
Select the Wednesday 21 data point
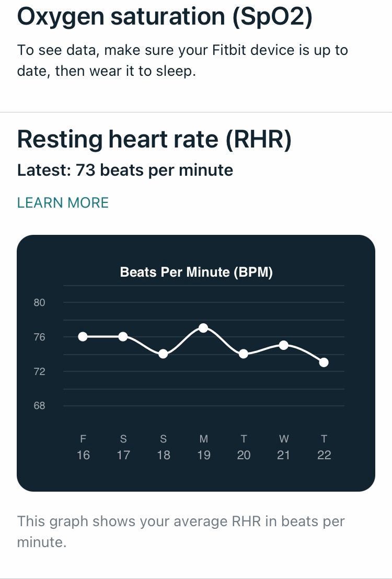point(284,345)
